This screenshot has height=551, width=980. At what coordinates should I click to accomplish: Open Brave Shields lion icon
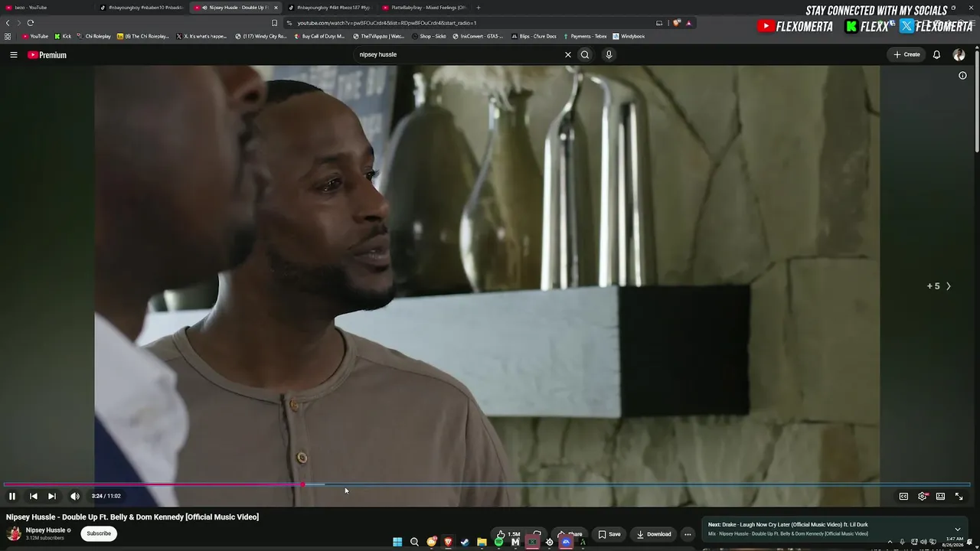pos(677,23)
